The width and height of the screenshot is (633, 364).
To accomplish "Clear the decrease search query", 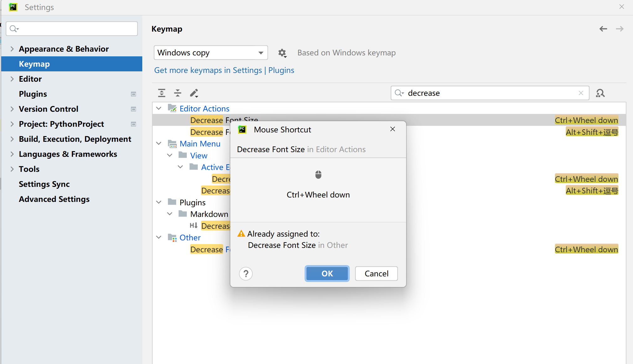I will pyautogui.click(x=581, y=93).
